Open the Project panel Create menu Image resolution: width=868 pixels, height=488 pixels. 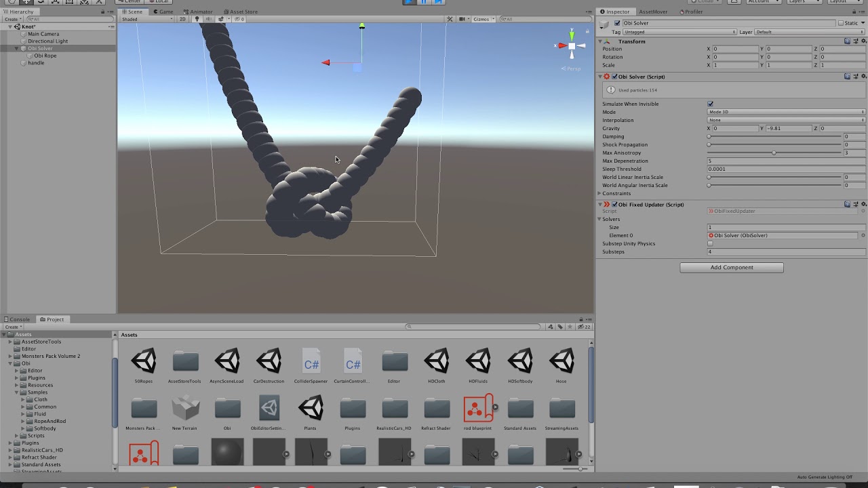click(14, 327)
